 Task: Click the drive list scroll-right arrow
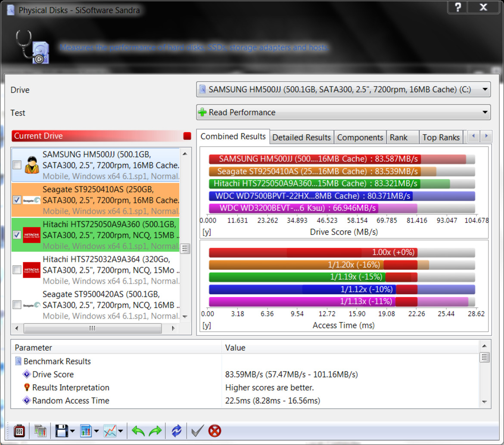(x=173, y=328)
